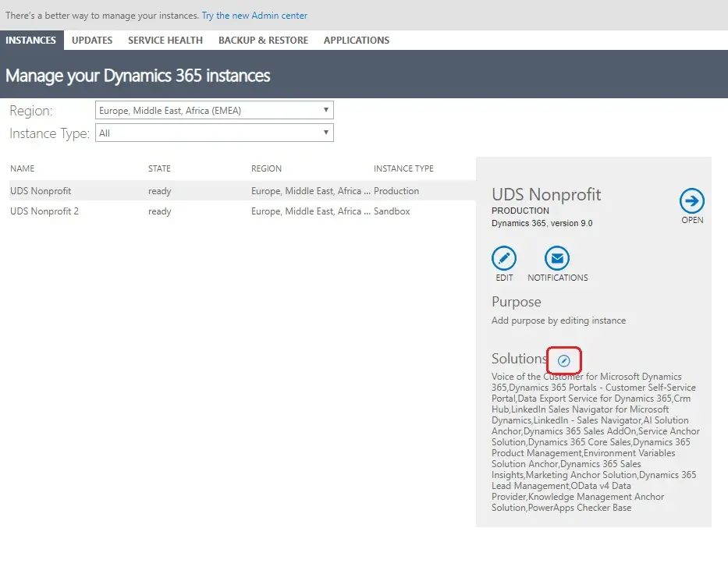Screen dimensions: 728x581
Task: Click the NOTIFICATIONS label text
Action: 558,278
